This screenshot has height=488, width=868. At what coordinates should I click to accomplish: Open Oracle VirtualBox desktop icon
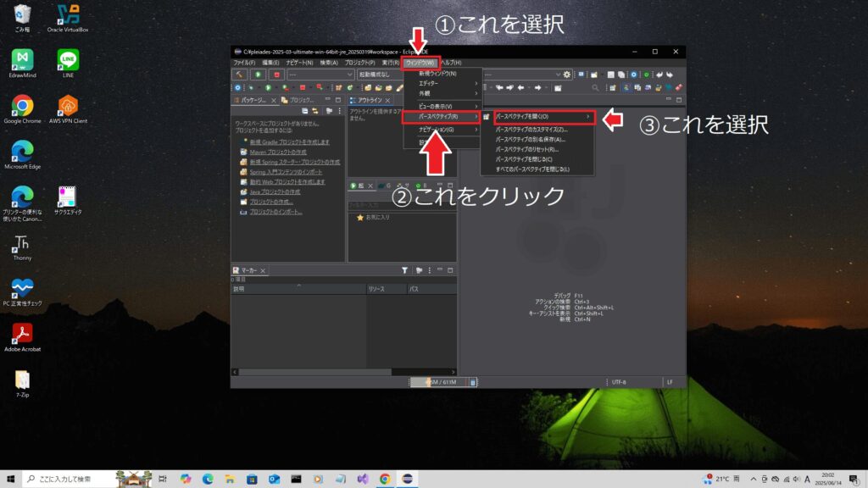68,19
